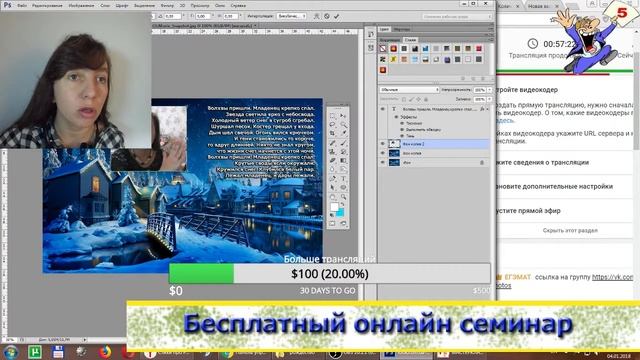Select the Move tool in toolbox

tap(343, 116)
